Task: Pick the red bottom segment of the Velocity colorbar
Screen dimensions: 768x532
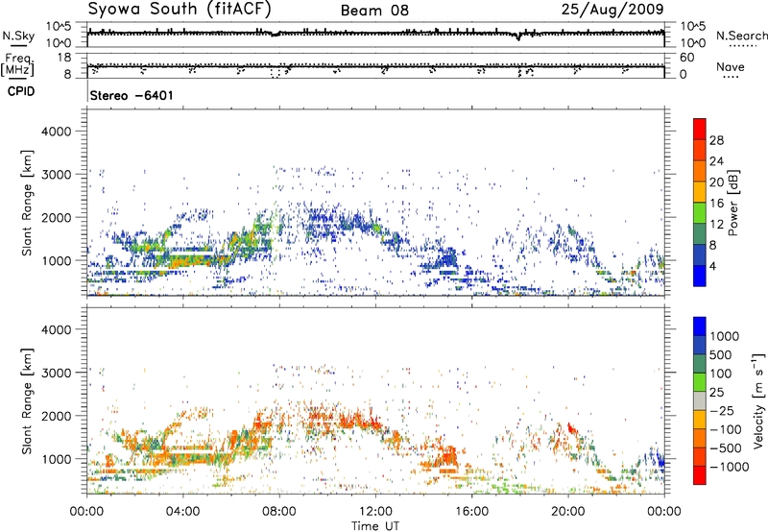Action: coord(700,475)
